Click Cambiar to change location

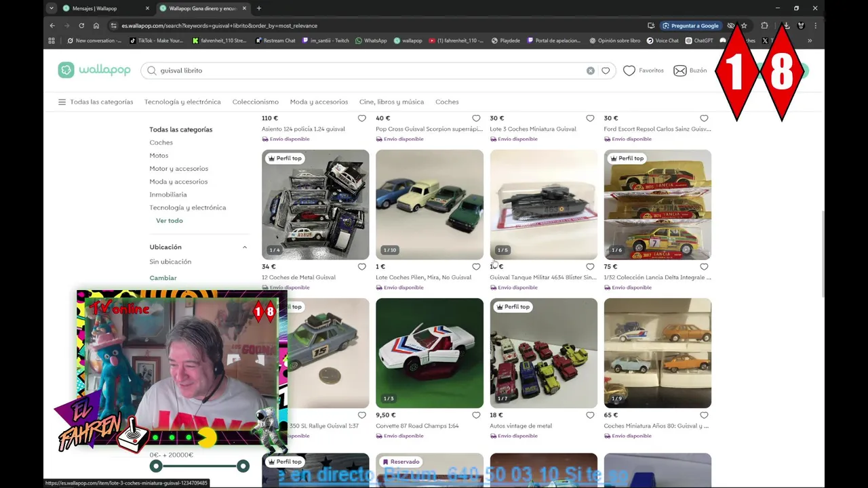pyautogui.click(x=163, y=278)
